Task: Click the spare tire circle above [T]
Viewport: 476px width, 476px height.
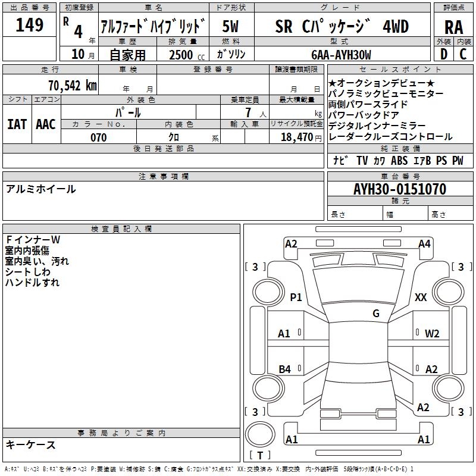Action: pyautogui.click(x=259, y=433)
